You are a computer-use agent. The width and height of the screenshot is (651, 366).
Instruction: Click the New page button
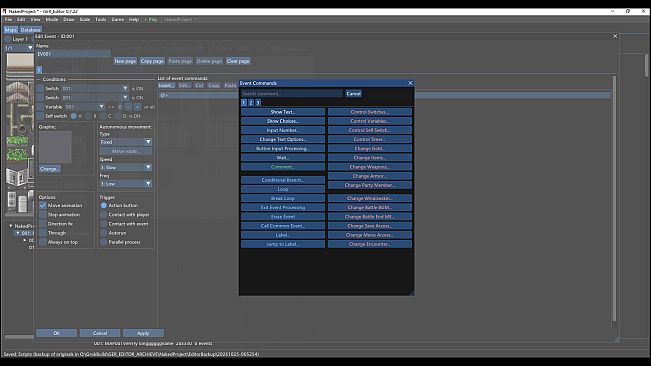(x=125, y=61)
